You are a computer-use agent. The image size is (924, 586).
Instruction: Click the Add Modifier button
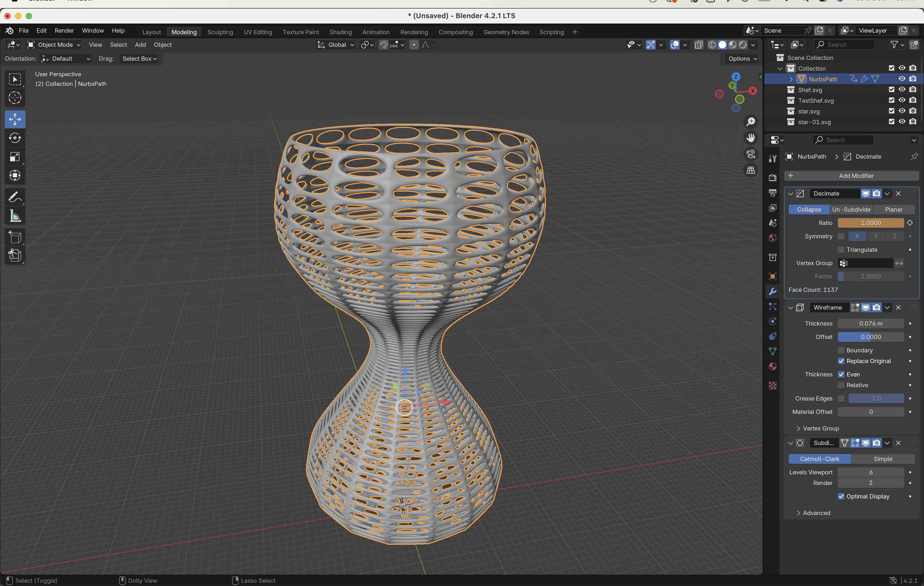852,176
